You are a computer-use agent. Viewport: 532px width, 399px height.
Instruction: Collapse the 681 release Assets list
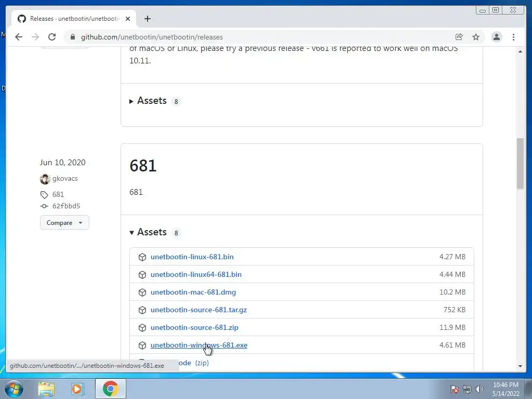tap(148, 232)
